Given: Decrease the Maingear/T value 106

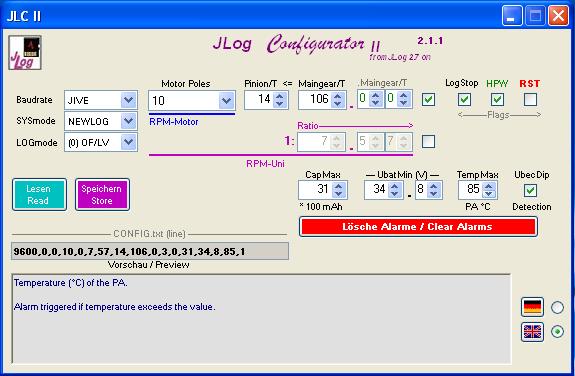Looking at the screenshot, I should click(x=338, y=104).
